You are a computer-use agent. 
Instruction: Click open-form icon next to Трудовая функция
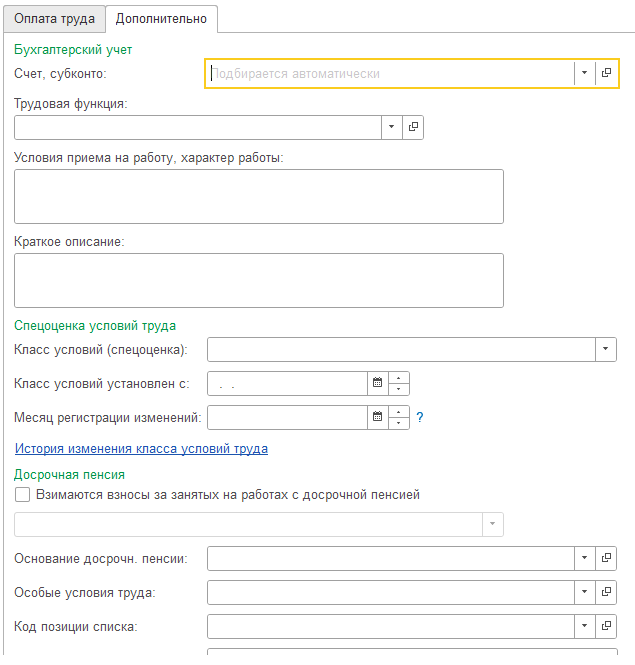(x=412, y=127)
